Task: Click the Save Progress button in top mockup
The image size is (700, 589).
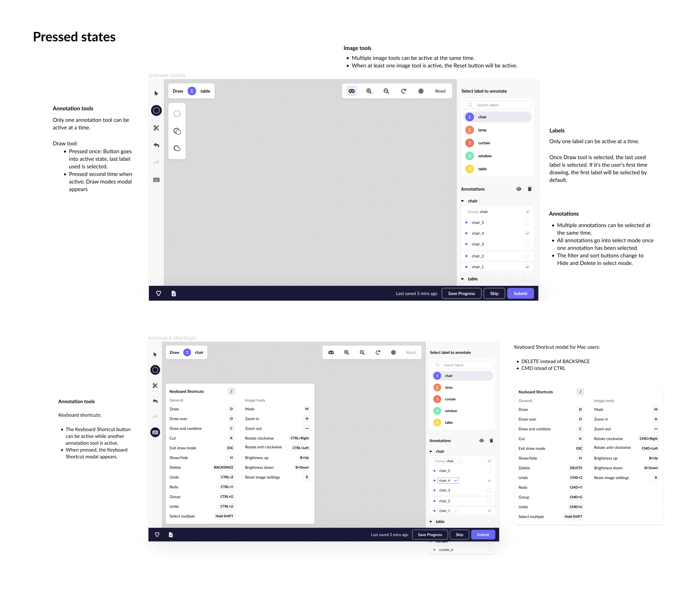Action: click(461, 294)
